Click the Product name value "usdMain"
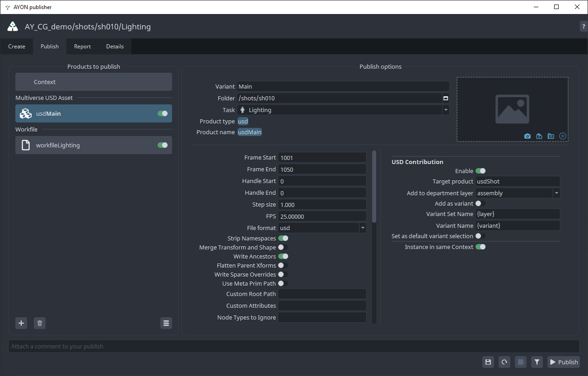588x376 pixels. [250, 132]
